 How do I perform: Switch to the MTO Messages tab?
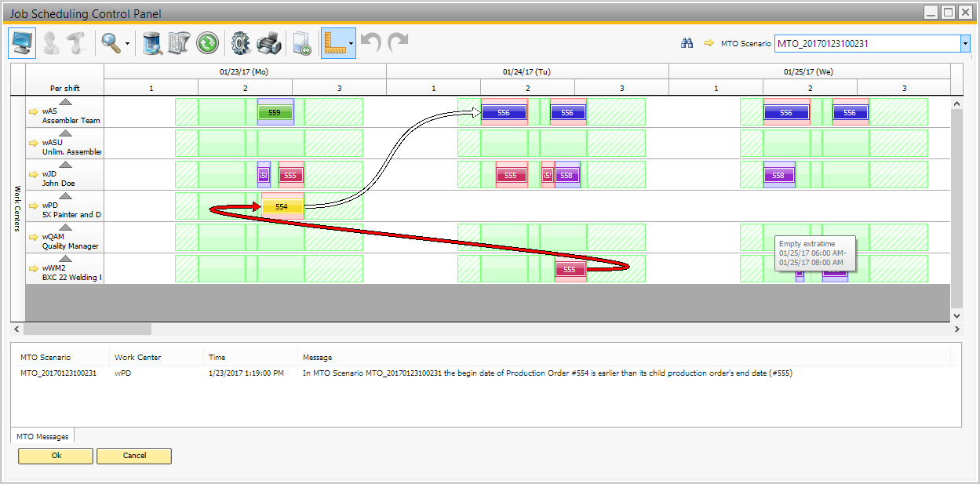click(42, 436)
